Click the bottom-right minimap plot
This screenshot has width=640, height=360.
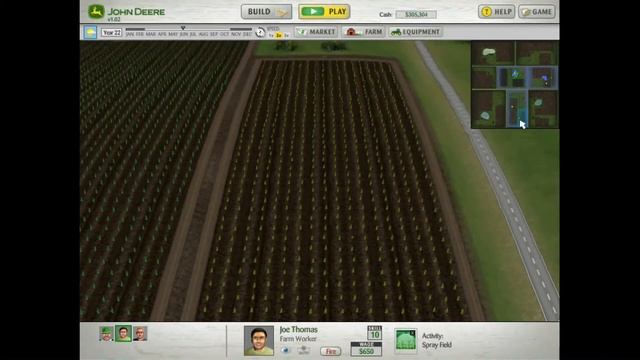coord(543,109)
